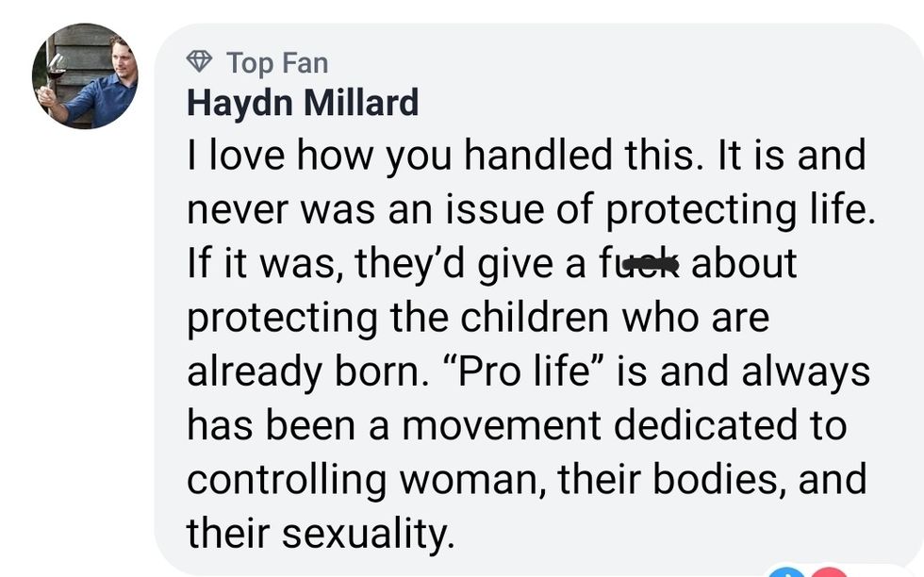Click the word "children" in the comment
Image resolution: width=924 pixels, height=577 pixels.
(535, 319)
